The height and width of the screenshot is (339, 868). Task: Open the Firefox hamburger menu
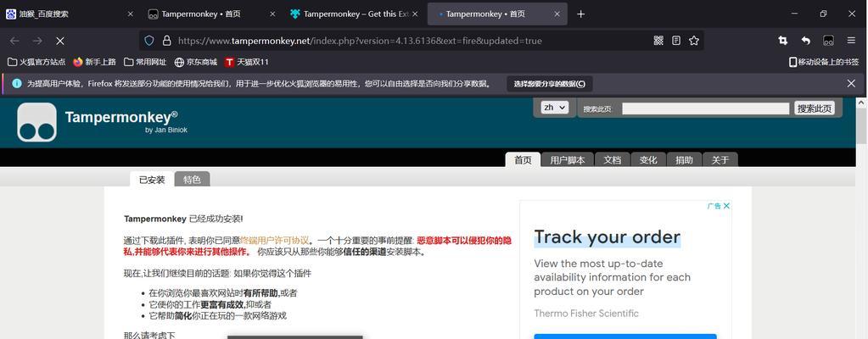coord(851,41)
